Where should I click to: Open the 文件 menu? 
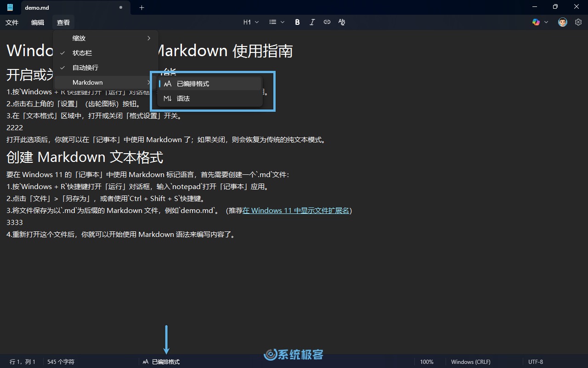[12, 22]
